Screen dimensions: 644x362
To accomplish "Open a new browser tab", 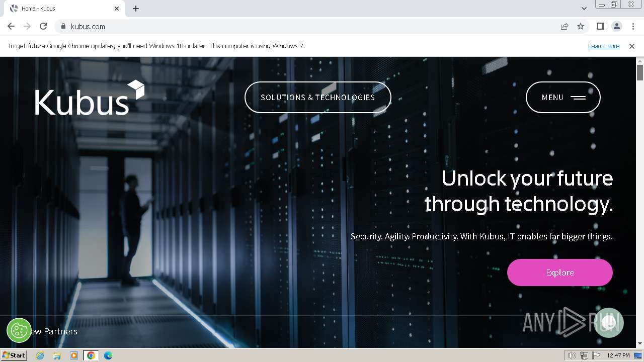I will pos(136,9).
